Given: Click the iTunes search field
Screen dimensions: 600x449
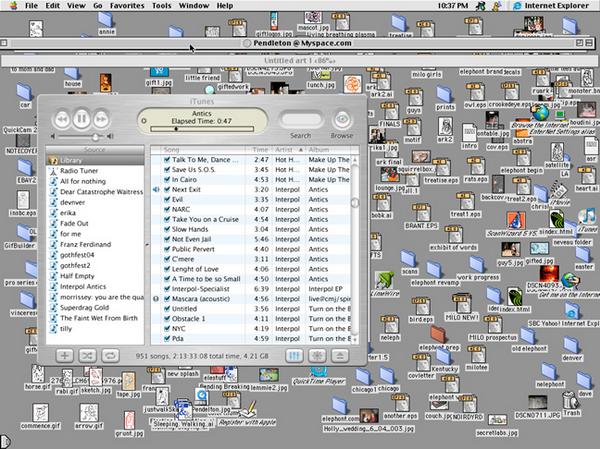Looking at the screenshot, I should point(301,120).
